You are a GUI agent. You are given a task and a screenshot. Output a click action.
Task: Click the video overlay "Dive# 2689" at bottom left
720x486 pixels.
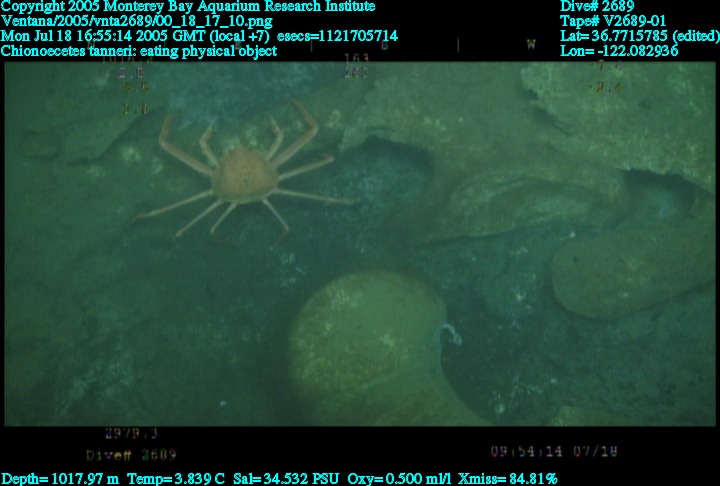(x=131, y=455)
